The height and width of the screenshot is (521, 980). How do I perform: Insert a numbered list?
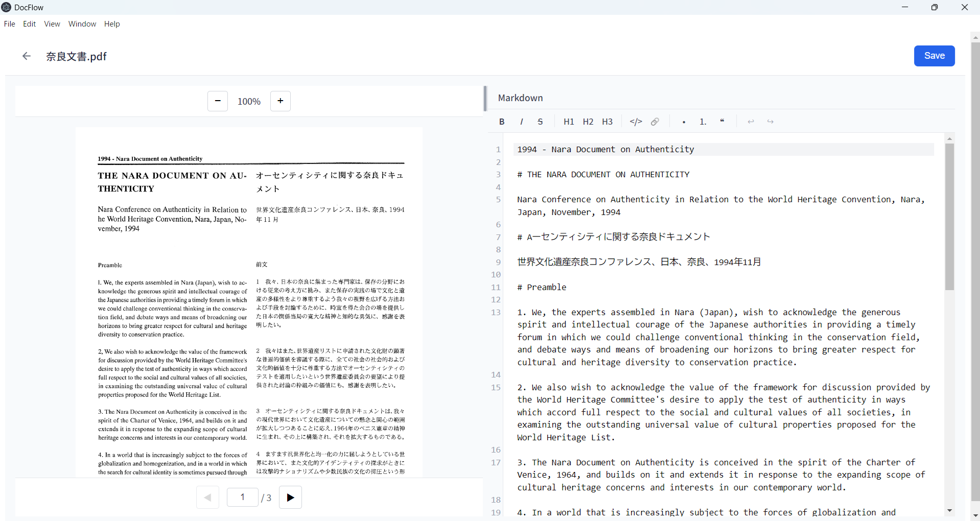pos(703,122)
